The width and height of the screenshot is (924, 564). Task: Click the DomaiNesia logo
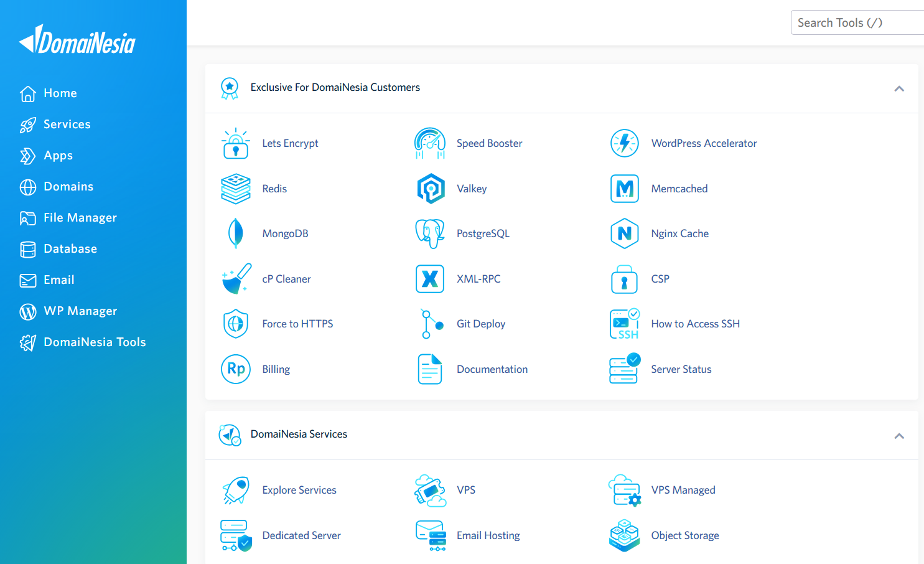click(77, 39)
